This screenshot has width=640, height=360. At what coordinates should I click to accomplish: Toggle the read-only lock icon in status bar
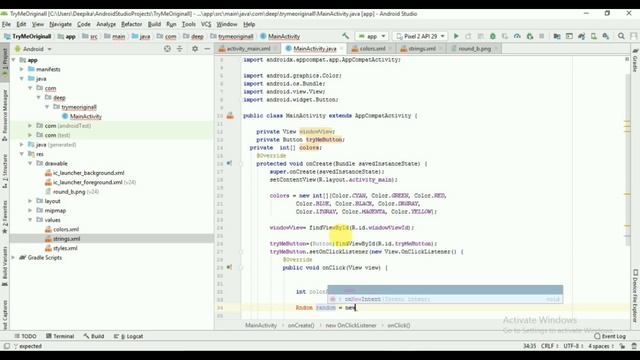pos(622,346)
